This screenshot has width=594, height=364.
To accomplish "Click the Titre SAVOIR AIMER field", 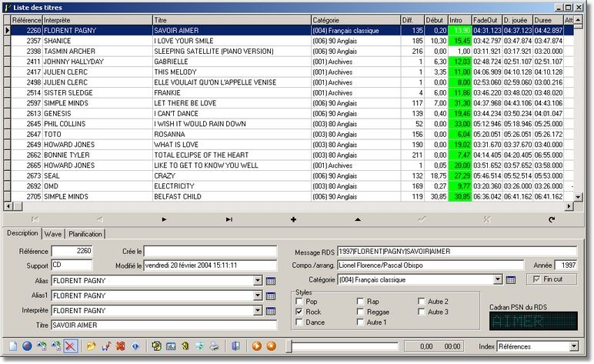I will coord(164,325).
